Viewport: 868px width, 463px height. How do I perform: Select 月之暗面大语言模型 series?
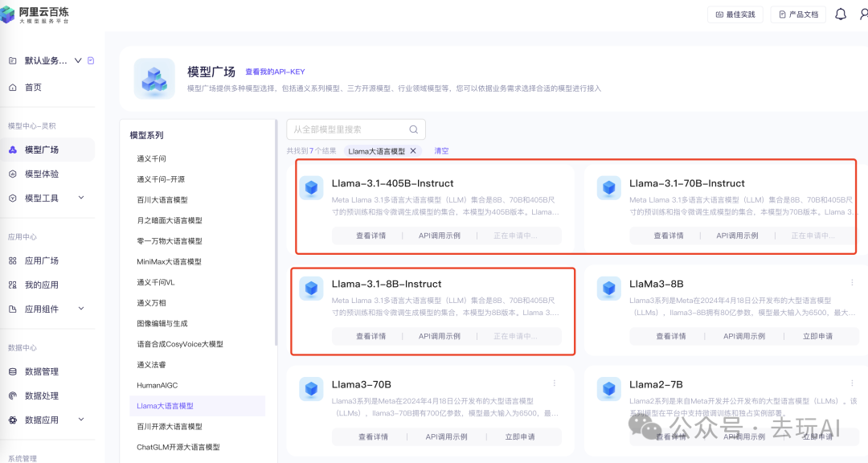click(170, 220)
